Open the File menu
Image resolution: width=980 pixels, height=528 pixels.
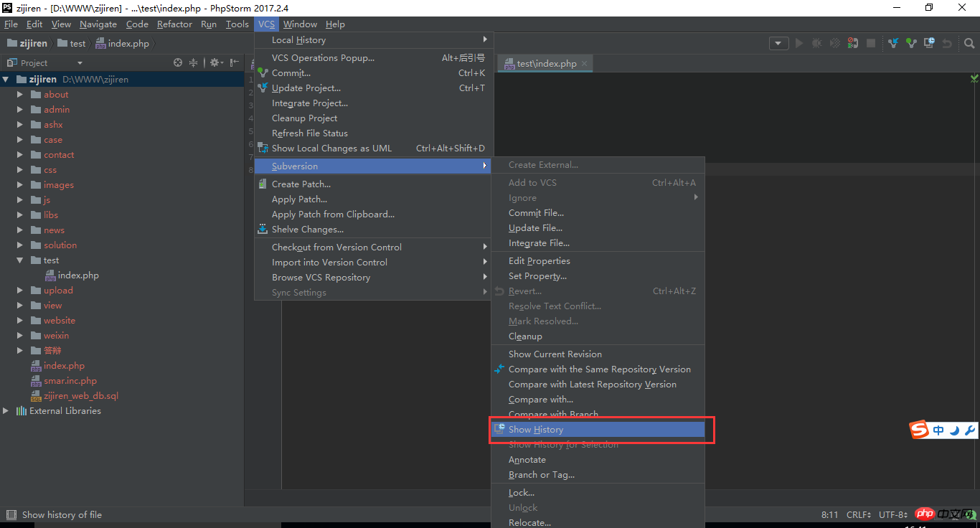tap(11, 24)
